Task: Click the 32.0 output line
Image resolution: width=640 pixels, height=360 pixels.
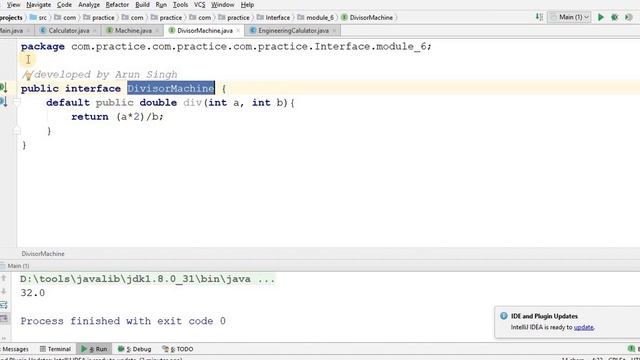Action: [x=33, y=293]
